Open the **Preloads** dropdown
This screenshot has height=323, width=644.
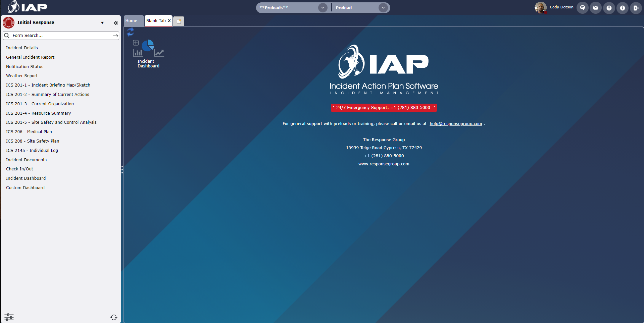323,7
